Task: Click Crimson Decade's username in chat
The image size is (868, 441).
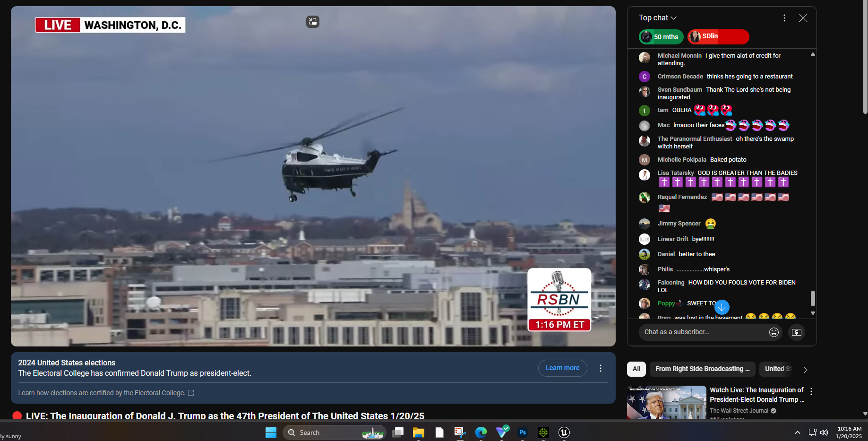Action: click(680, 77)
